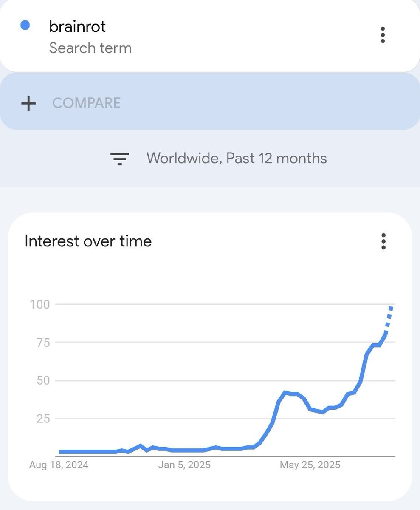Click the trend line's first peak near 42
The height and width of the screenshot is (510, 420).
pos(285,392)
